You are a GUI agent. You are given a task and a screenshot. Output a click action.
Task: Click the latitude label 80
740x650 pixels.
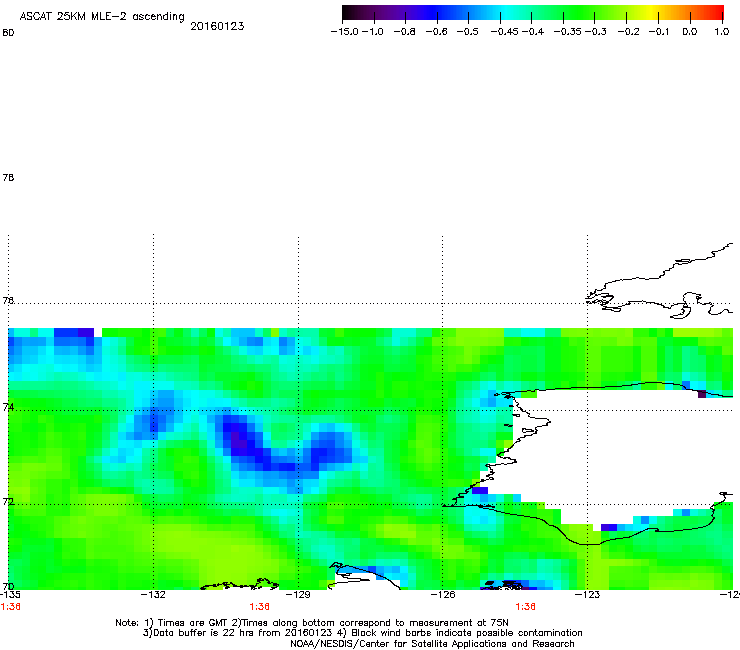click(8, 33)
